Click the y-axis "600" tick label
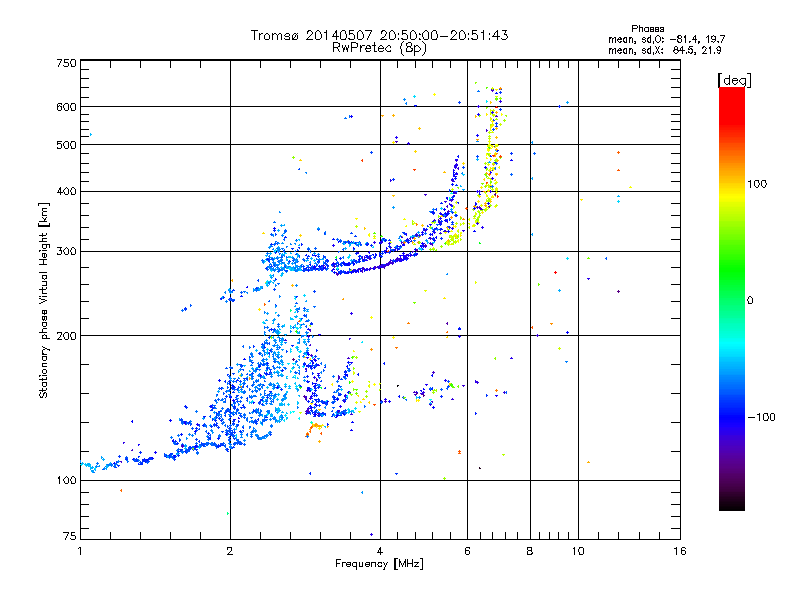 click(67, 107)
